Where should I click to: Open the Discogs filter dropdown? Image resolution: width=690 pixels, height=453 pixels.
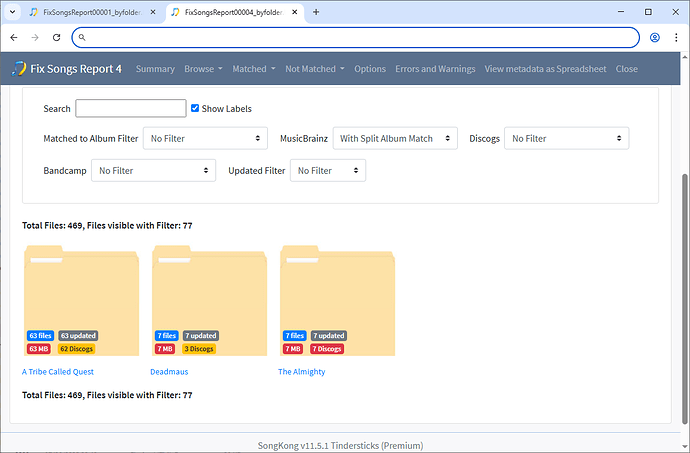point(567,138)
